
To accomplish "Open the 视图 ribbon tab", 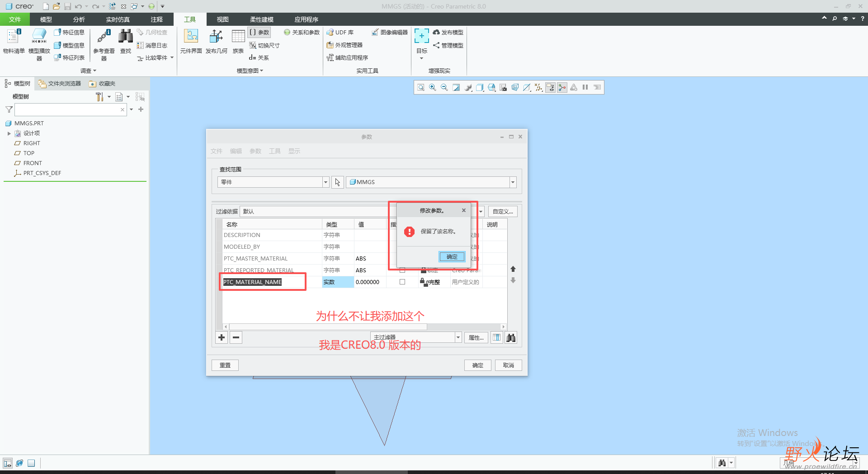I will [x=223, y=19].
